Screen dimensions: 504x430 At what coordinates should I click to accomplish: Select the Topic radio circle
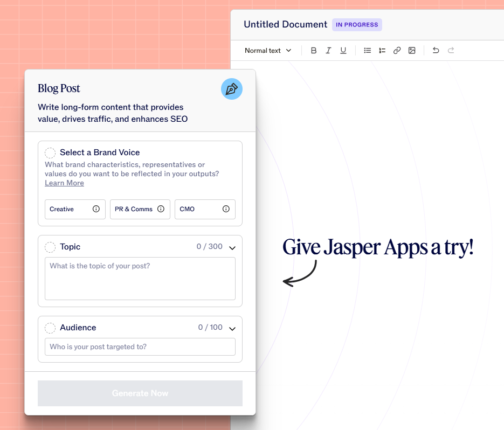pos(50,247)
